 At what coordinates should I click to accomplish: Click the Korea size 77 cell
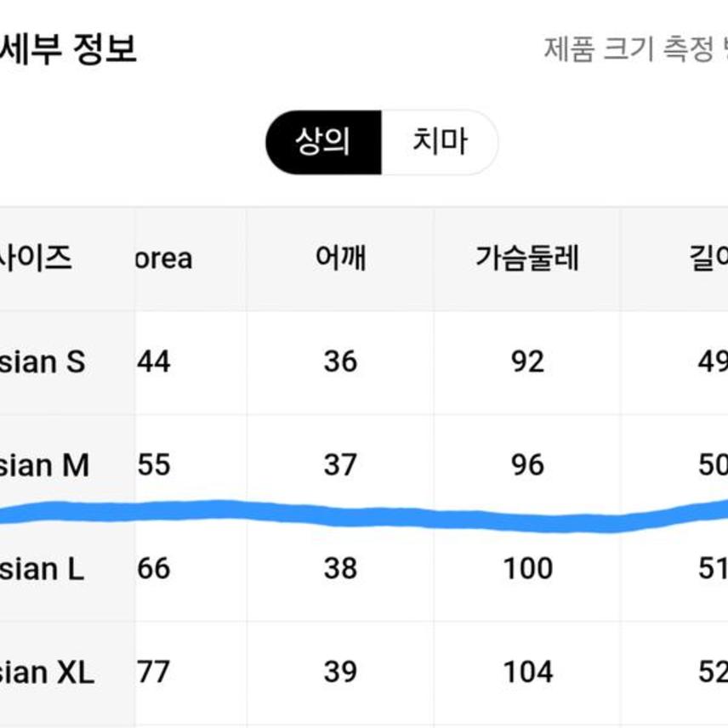tap(154, 673)
